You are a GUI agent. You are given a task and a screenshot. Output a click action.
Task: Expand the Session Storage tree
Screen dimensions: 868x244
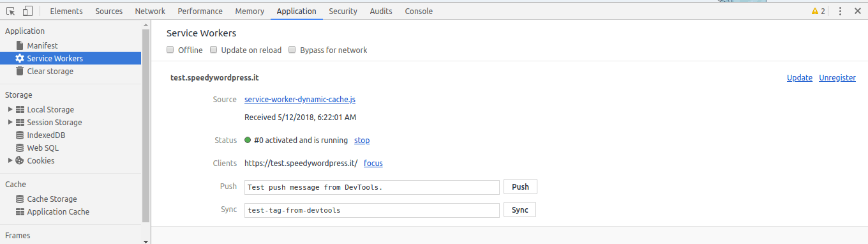pyautogui.click(x=10, y=122)
